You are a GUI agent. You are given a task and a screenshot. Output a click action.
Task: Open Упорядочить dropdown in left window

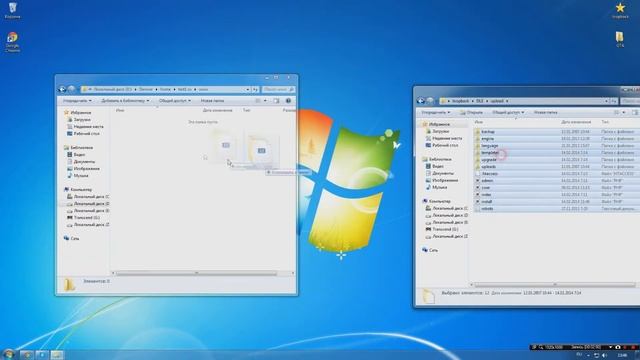(x=77, y=100)
